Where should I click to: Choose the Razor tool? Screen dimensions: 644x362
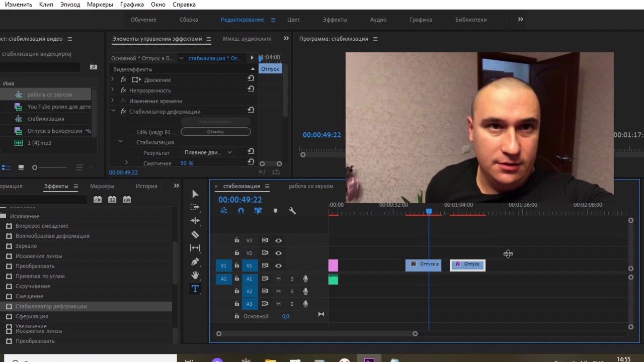(195, 234)
